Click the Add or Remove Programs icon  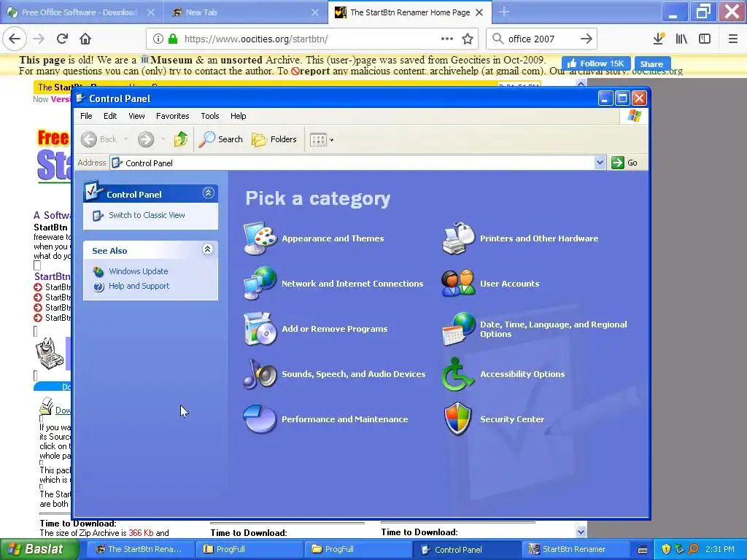click(x=260, y=329)
